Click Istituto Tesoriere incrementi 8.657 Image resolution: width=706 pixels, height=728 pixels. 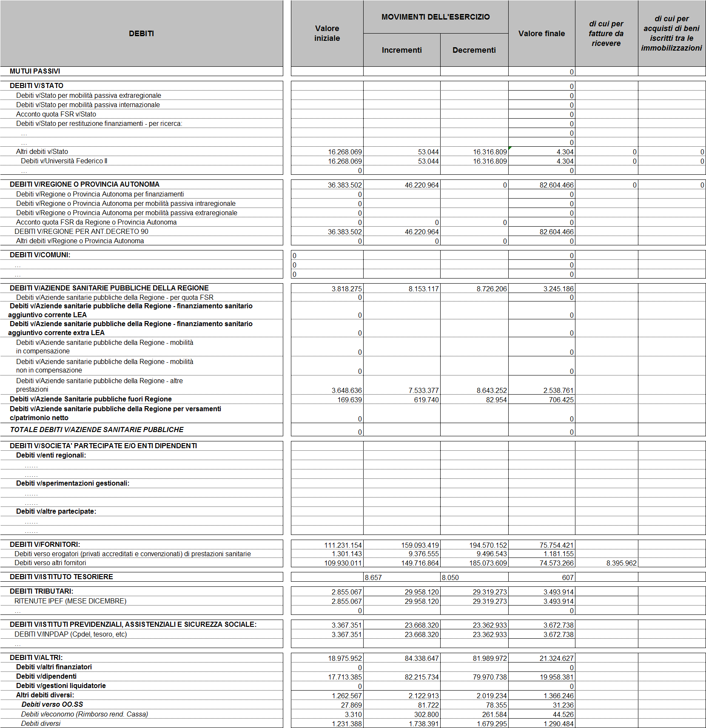pyautogui.click(x=373, y=577)
